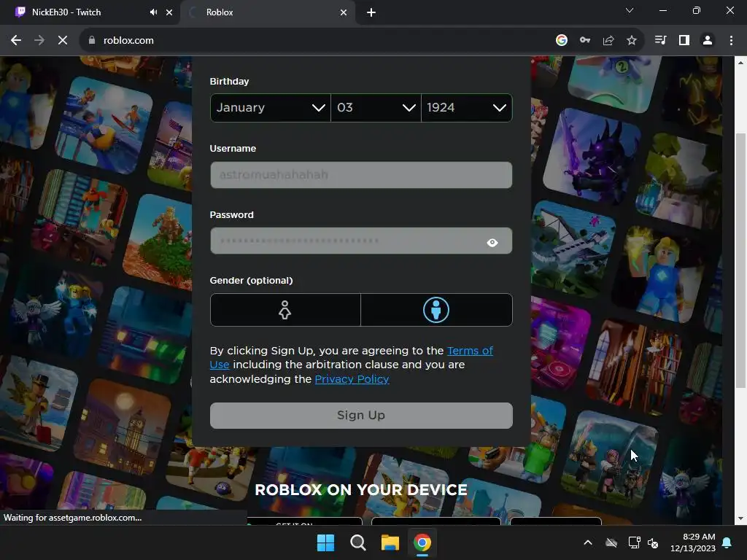Viewport: 747px width, 560px height.
Task: Click the Birthday label
Action: coord(229,82)
